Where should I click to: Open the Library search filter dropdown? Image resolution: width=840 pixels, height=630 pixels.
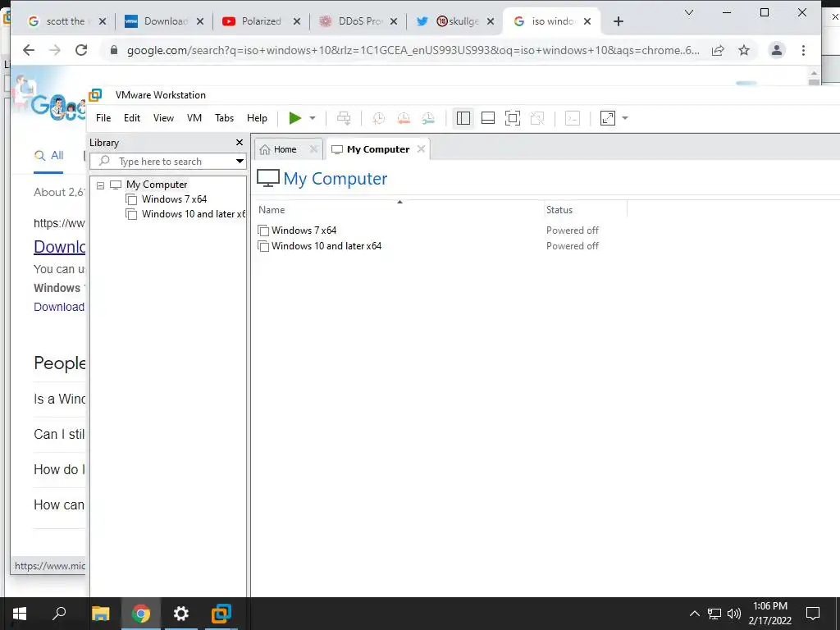240,162
